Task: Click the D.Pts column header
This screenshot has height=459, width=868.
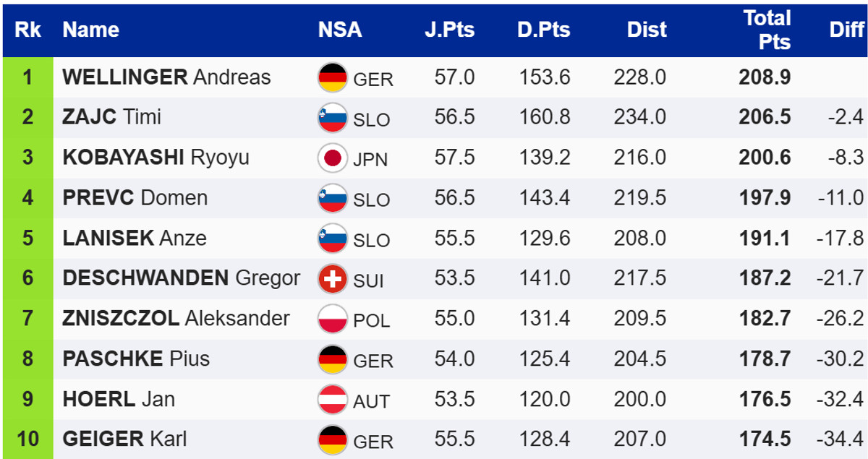Action: click(543, 30)
